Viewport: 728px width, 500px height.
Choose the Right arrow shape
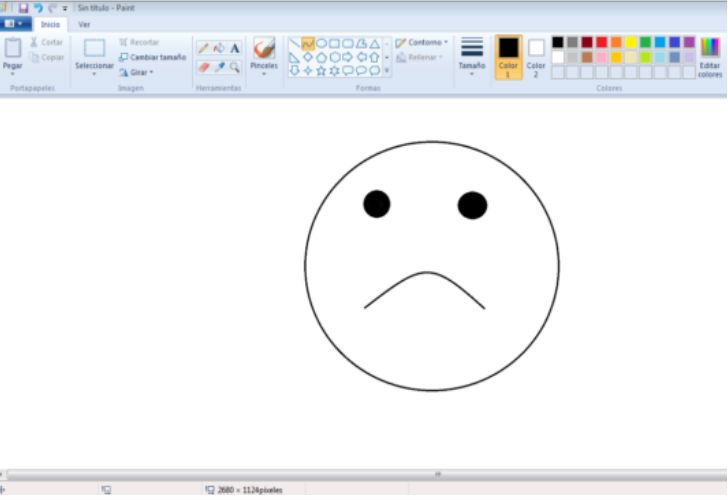coord(348,58)
